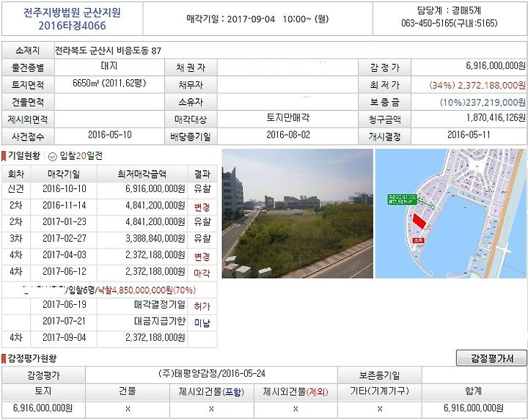
Task: Click 배당종기일 date 2016-08-02
Action: tap(288, 135)
